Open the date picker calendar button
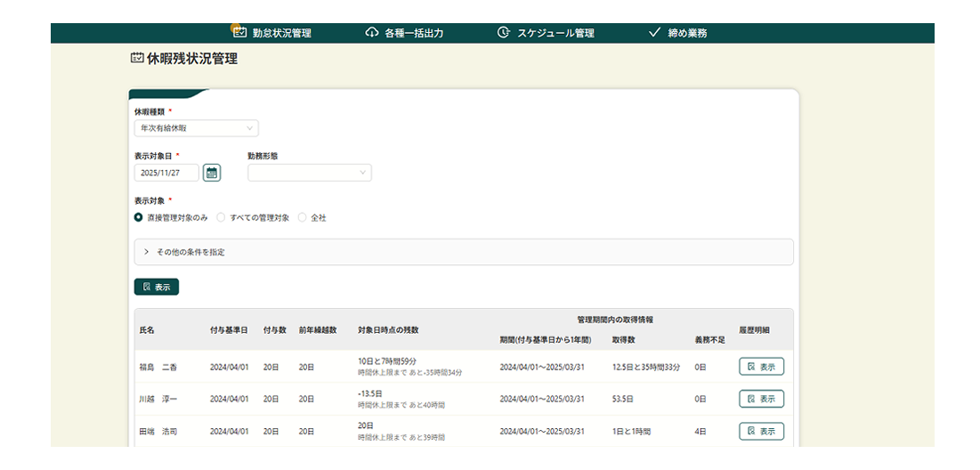 (212, 173)
